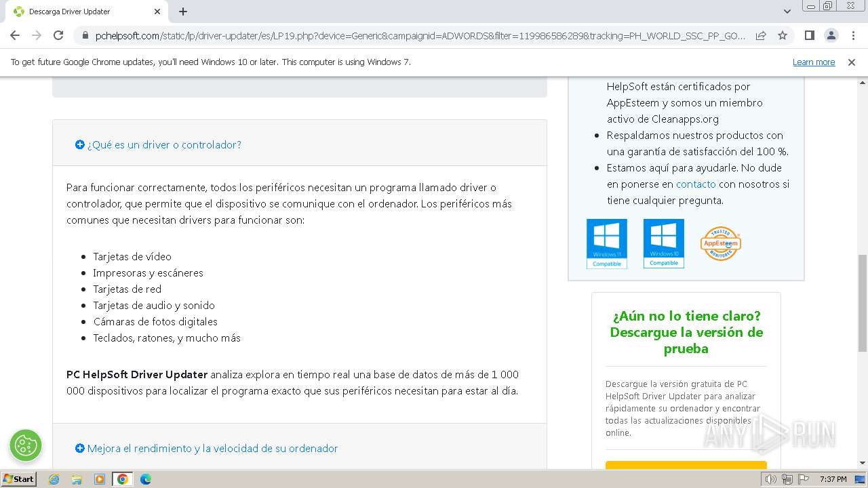Click the AppEsteem trusted badge
Screen dimensions: 868x488
pos(720,243)
